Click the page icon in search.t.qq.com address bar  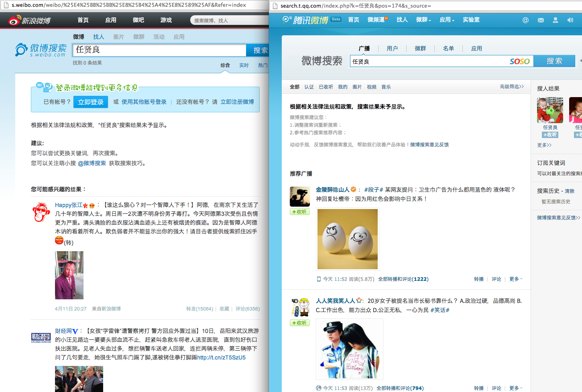(275, 6)
